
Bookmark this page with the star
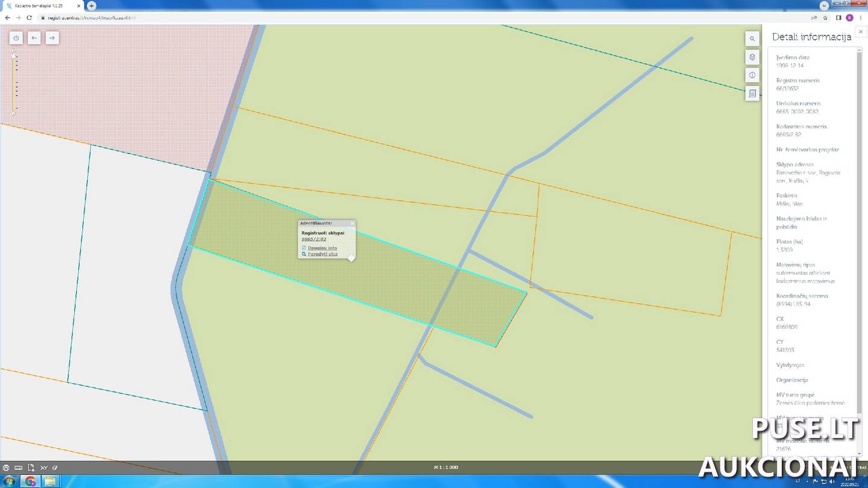coord(825,17)
